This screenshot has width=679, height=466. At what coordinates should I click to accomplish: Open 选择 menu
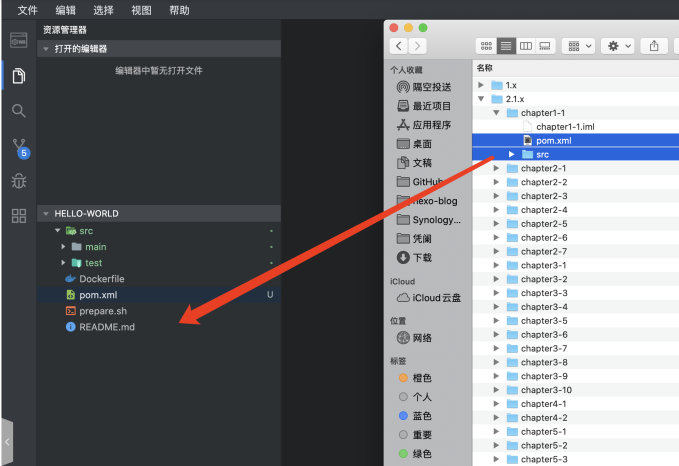coord(103,10)
